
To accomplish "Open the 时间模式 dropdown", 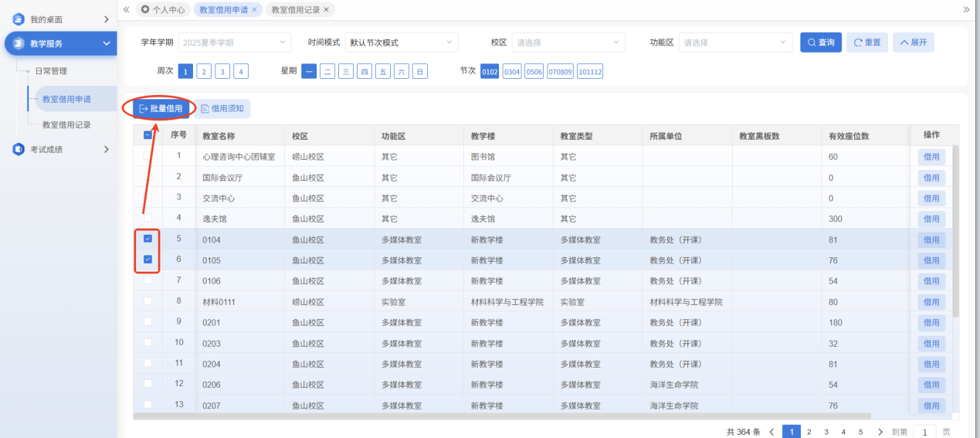I will (401, 42).
